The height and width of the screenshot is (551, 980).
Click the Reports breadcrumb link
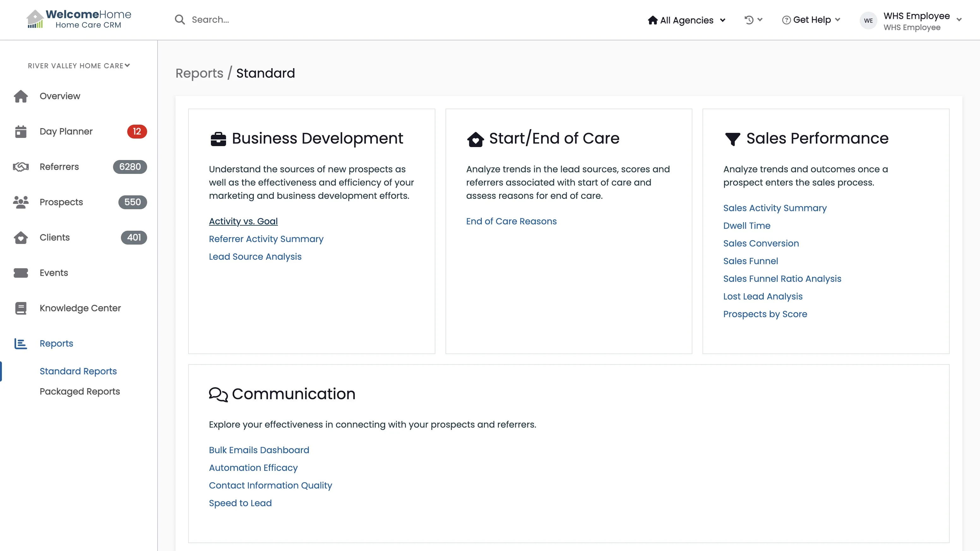(199, 73)
